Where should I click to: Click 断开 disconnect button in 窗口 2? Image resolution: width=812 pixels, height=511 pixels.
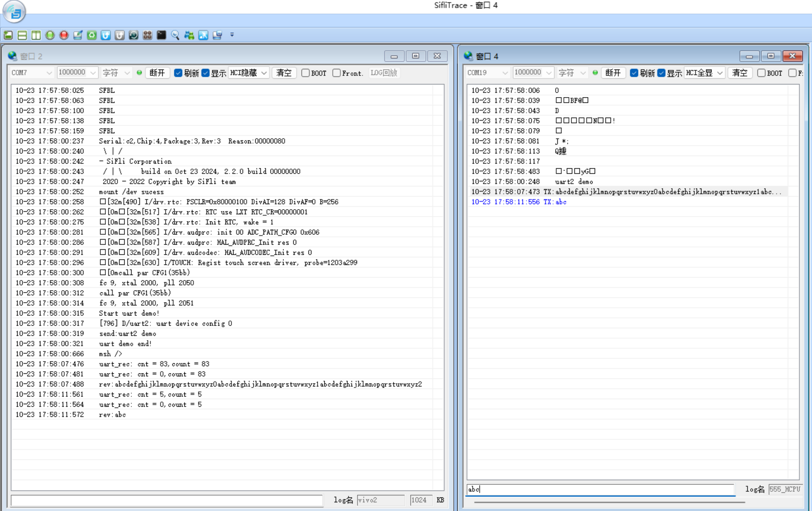(158, 73)
